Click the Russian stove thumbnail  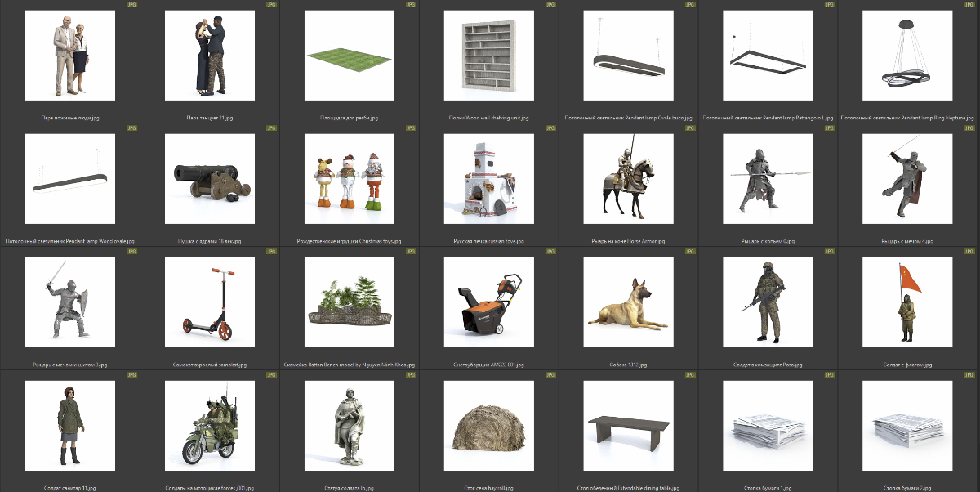[489, 179]
